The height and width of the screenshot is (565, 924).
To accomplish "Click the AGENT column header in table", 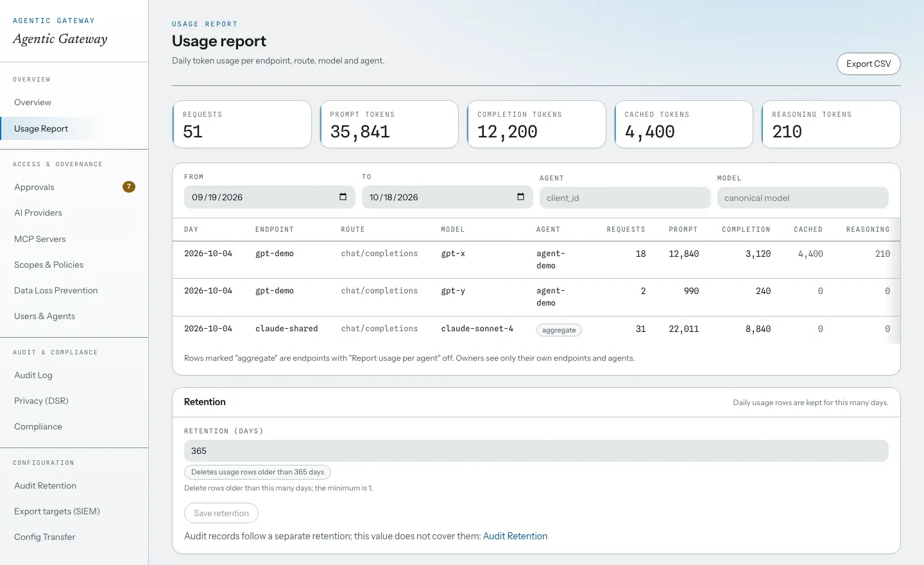I will (549, 229).
